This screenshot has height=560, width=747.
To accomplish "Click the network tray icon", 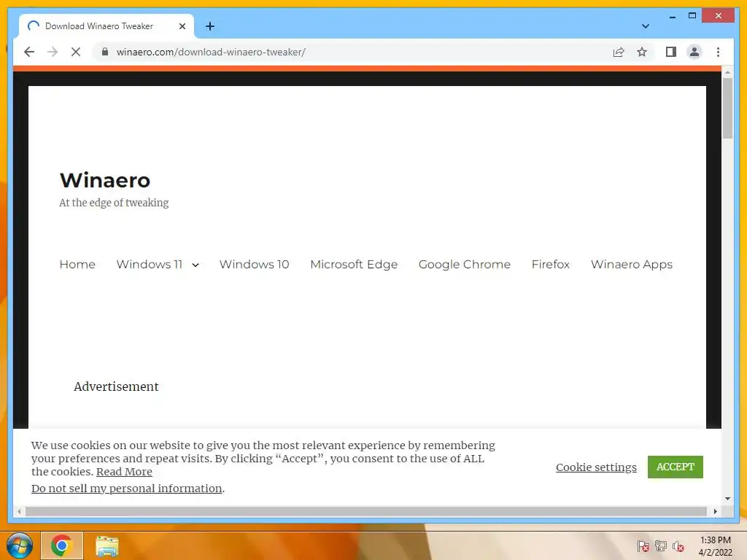I will pyautogui.click(x=660, y=546).
